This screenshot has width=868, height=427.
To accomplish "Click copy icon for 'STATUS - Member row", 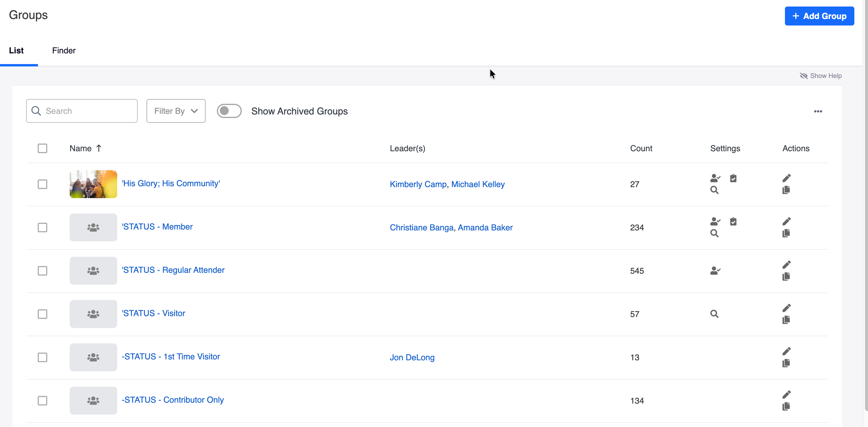I will [x=786, y=233].
